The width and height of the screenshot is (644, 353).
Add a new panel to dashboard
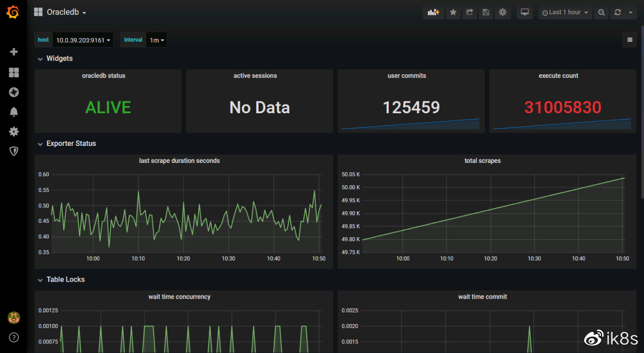pyautogui.click(x=433, y=12)
